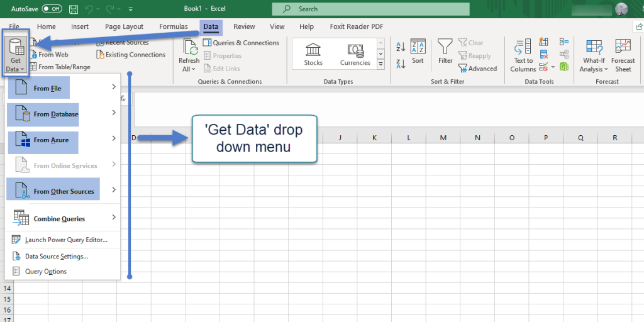Image resolution: width=644 pixels, height=322 pixels.
Task: Select the Stocks data type
Action: coord(313,54)
